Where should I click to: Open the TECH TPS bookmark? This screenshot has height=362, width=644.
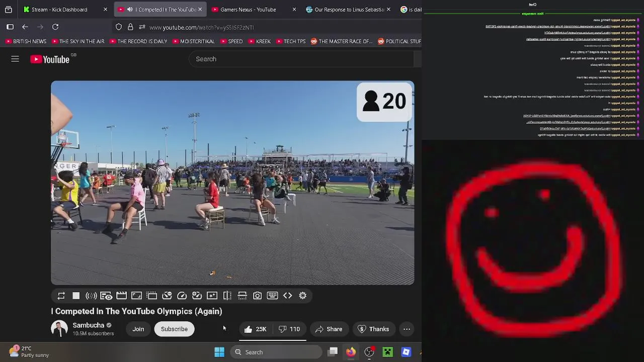(x=290, y=41)
